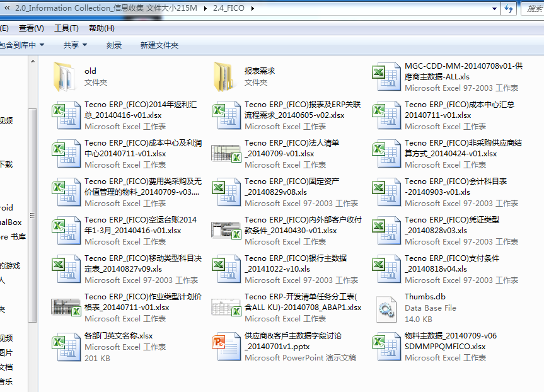Click file name 银行主数据_20141022-v10.xls
This screenshot has width=544, height=392.
pos(296,263)
